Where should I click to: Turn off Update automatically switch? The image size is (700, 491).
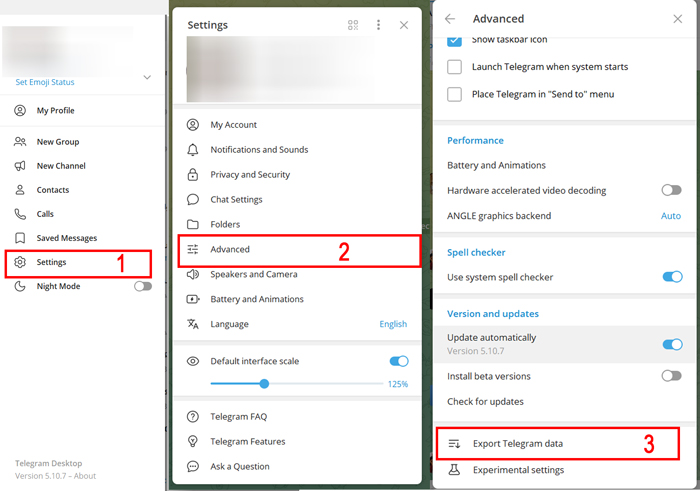pos(673,344)
